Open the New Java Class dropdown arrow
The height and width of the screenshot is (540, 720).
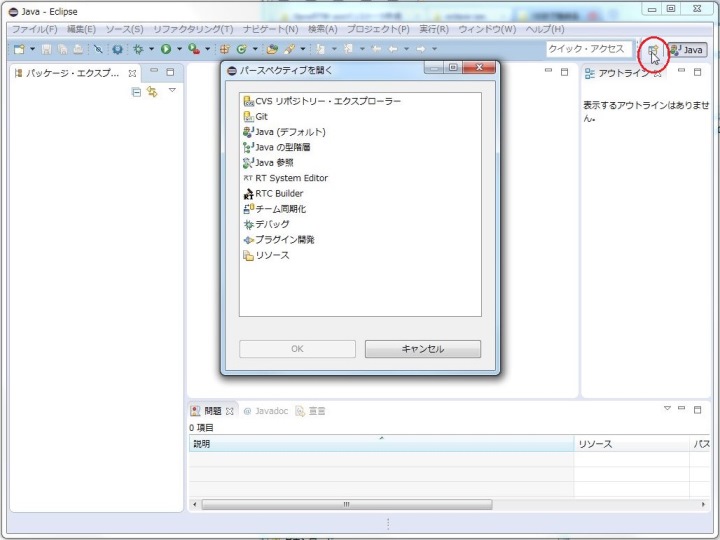[x=255, y=49]
